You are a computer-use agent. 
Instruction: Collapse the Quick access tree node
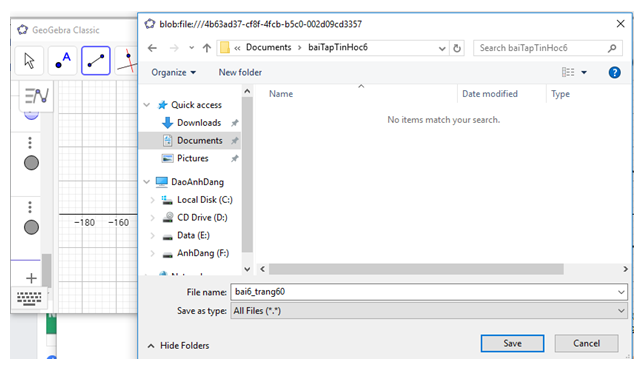point(147,105)
